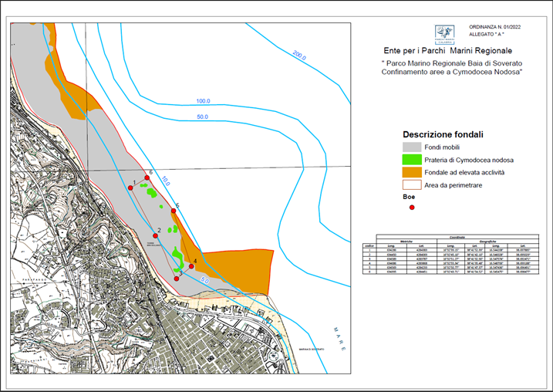
Task: Select the gray Fondi mobili legend swatch
Action: pos(413,147)
